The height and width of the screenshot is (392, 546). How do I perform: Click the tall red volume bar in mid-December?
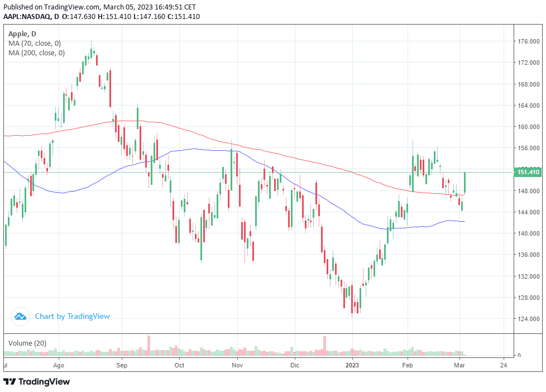pos(324,346)
